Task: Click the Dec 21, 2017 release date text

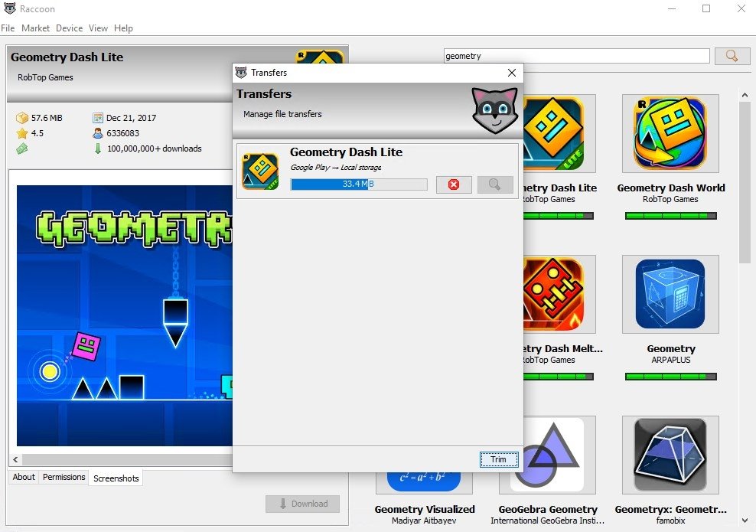Action: click(131, 118)
